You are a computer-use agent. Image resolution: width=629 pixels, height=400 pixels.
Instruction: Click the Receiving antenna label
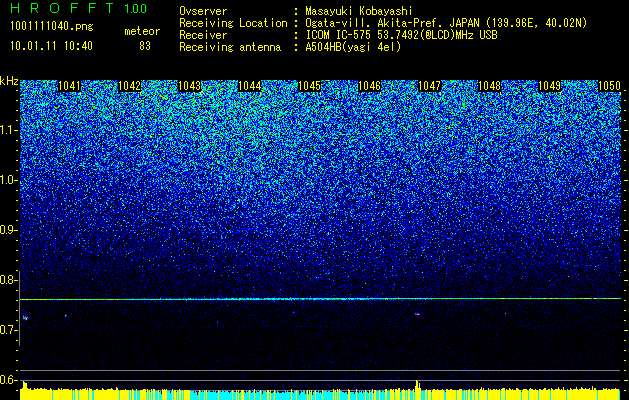point(230,47)
